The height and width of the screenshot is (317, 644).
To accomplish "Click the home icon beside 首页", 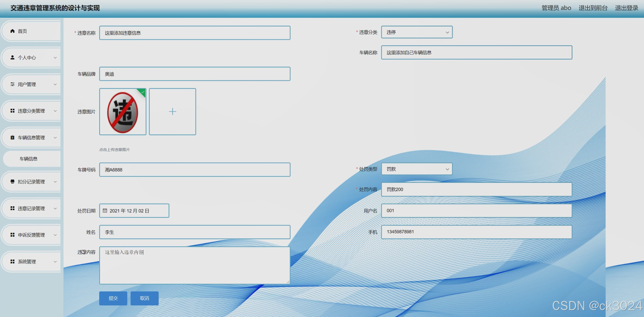I will point(12,31).
